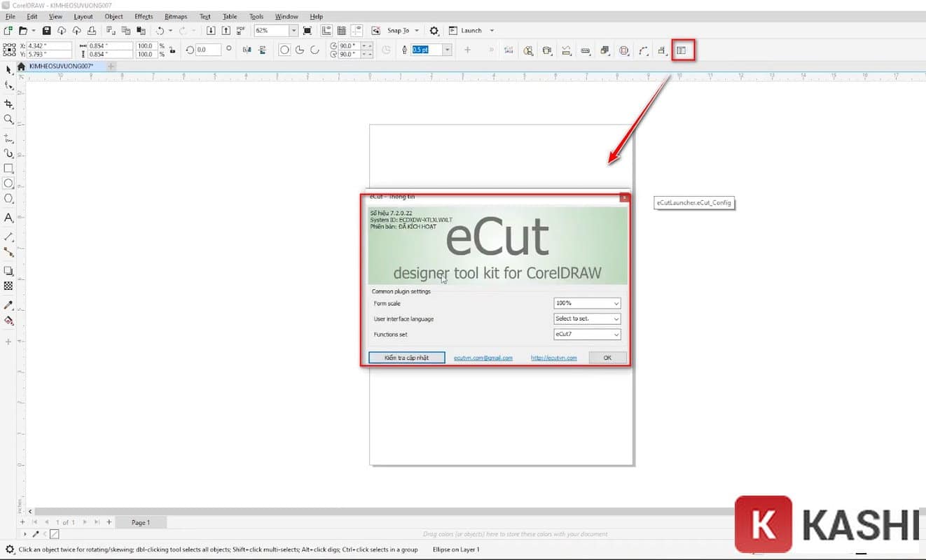Open the Functions set dropdown
The image size is (926, 560).
(x=587, y=335)
